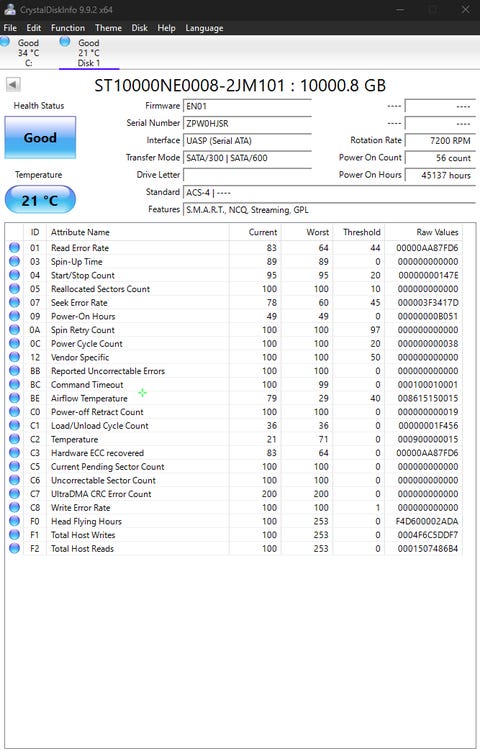
Task: Click status circle for Reallocated Sectors Count
Action: (x=14, y=289)
